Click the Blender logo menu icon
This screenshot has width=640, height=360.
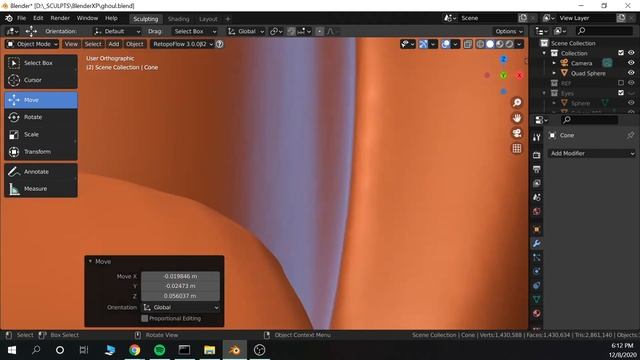pyautogui.click(x=9, y=18)
